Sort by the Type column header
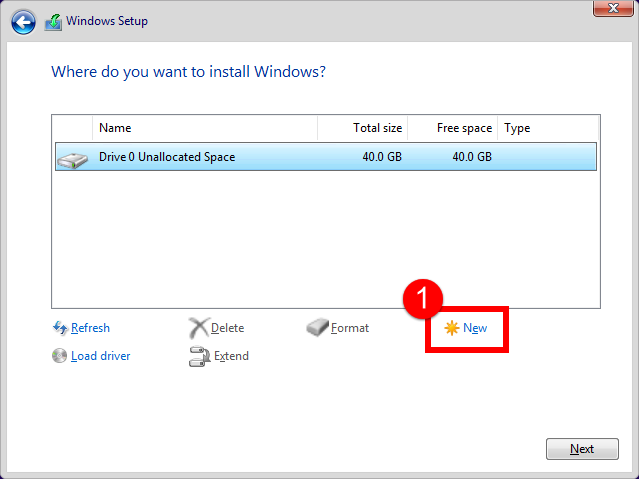 point(548,128)
